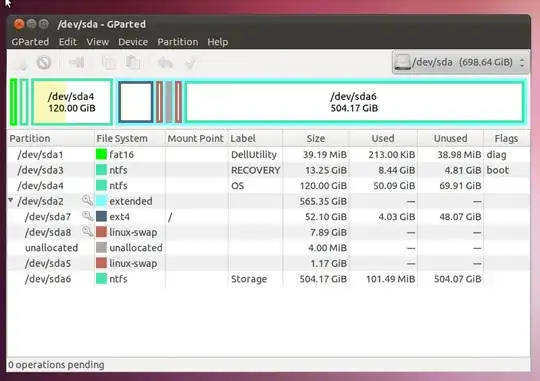540x381 pixels.
Task: Select the /dev/sda4 120.00 GiB graphic block
Action: coord(72,102)
